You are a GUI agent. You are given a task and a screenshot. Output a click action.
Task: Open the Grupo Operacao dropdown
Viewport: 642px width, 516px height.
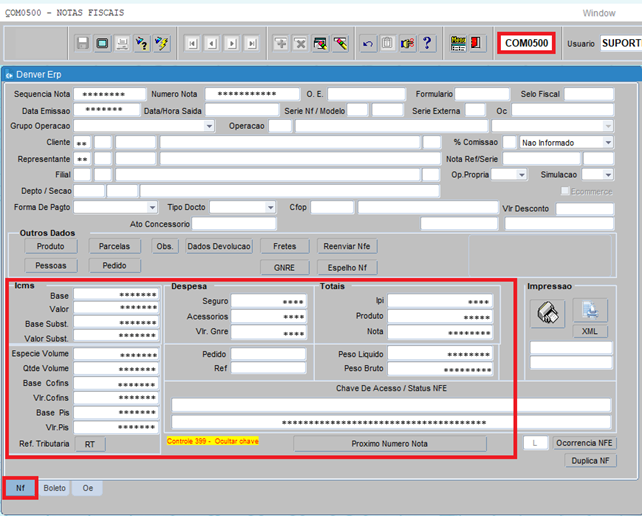pyautogui.click(x=209, y=126)
